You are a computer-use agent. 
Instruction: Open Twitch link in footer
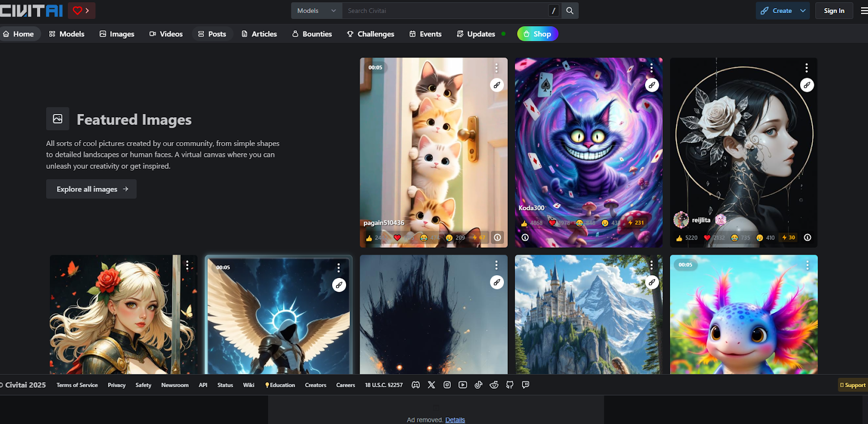pyautogui.click(x=525, y=385)
